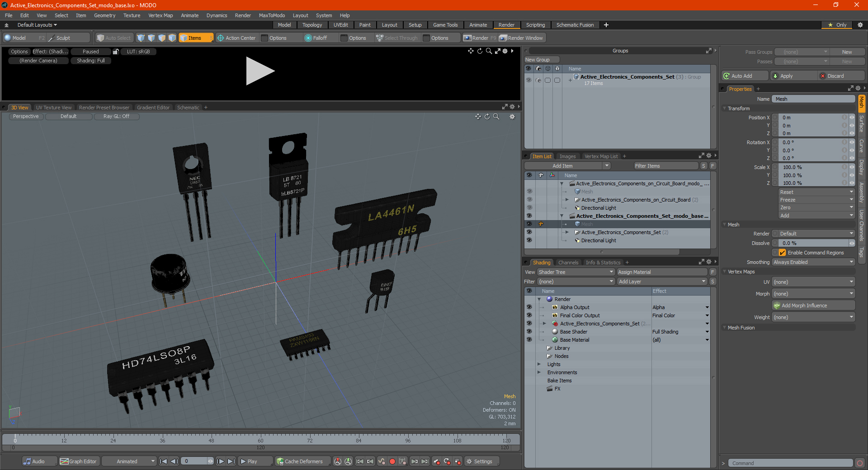The image size is (868, 470).
Task: Select Vertices selection mode cube icon
Action: (141, 38)
